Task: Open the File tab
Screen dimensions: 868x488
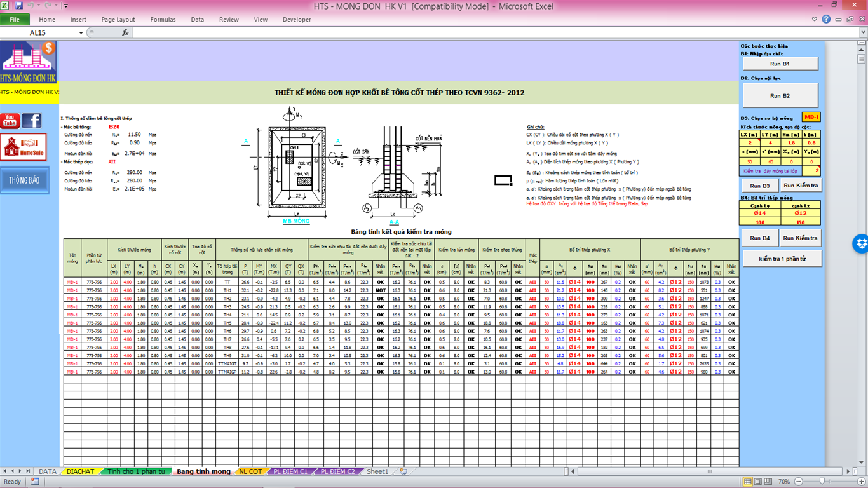Action: [x=15, y=20]
